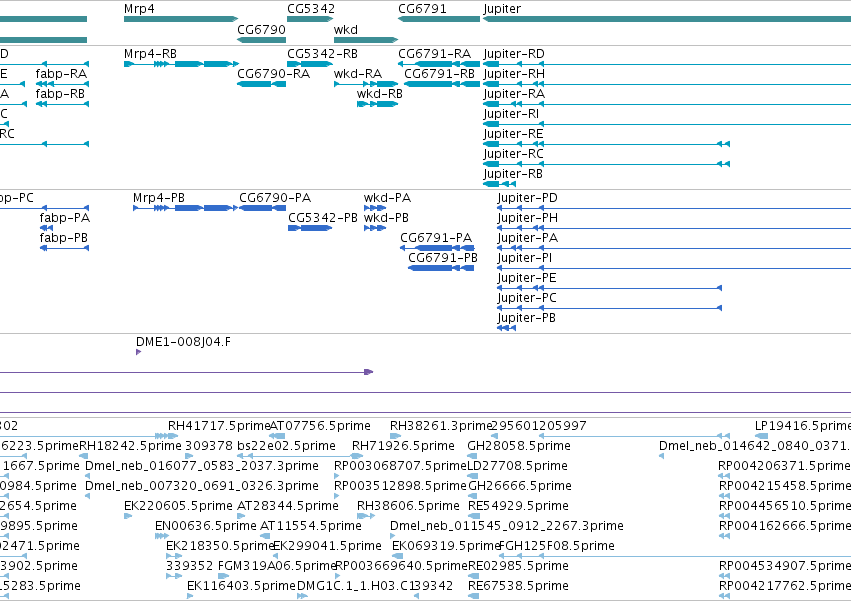Select EST label RH38606.5prime
The width and height of the screenshot is (851, 601).
[x=408, y=507]
